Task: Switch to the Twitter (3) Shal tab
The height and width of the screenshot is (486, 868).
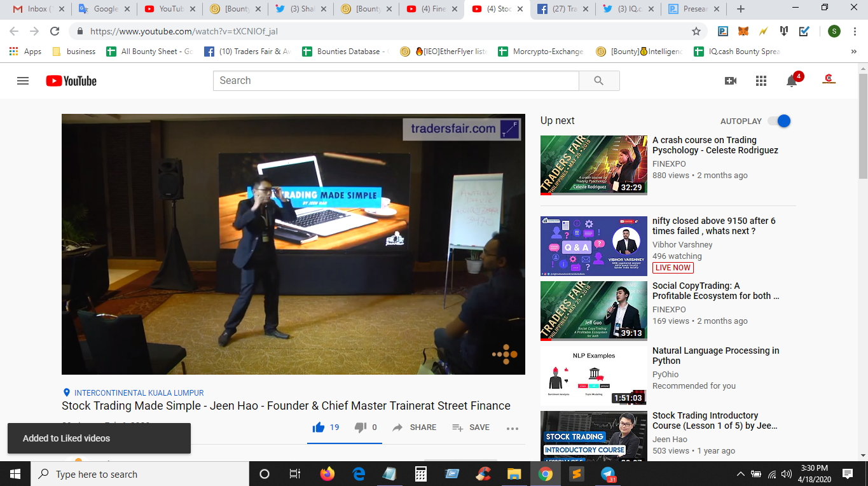Action: tap(300, 9)
